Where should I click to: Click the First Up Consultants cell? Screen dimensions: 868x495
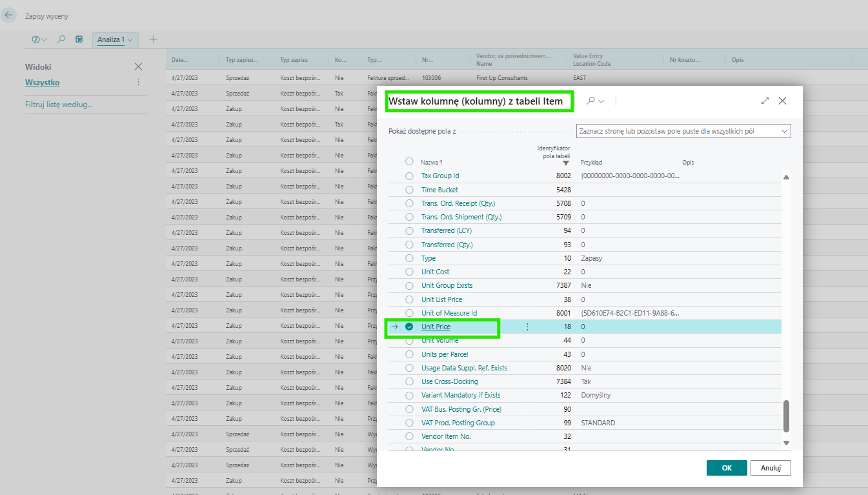502,77
